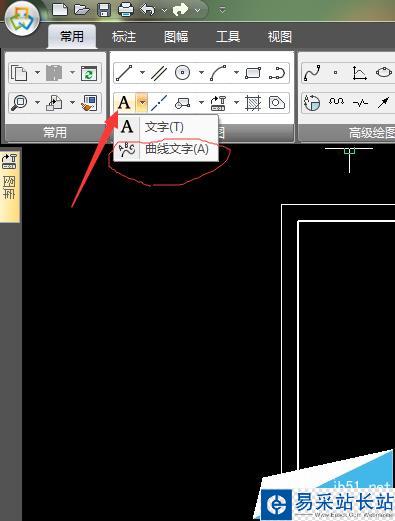395x521 pixels.
Task: Click the stamp-shaped insert block icon
Action: [218, 103]
